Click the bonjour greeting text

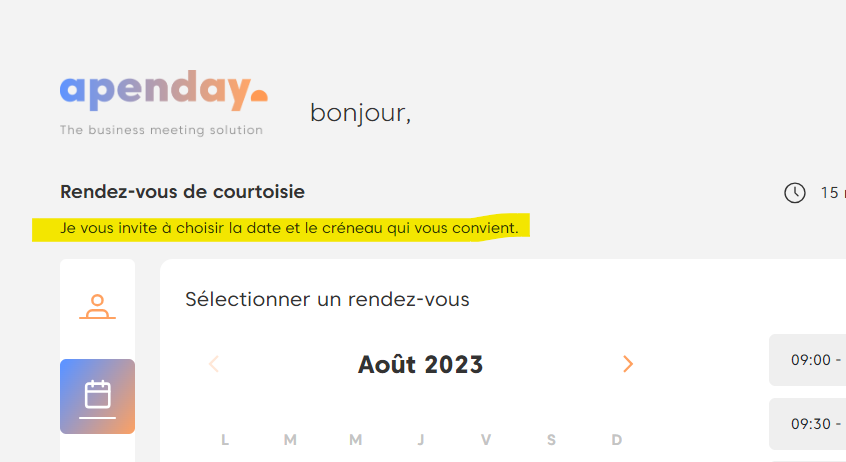[x=360, y=113]
